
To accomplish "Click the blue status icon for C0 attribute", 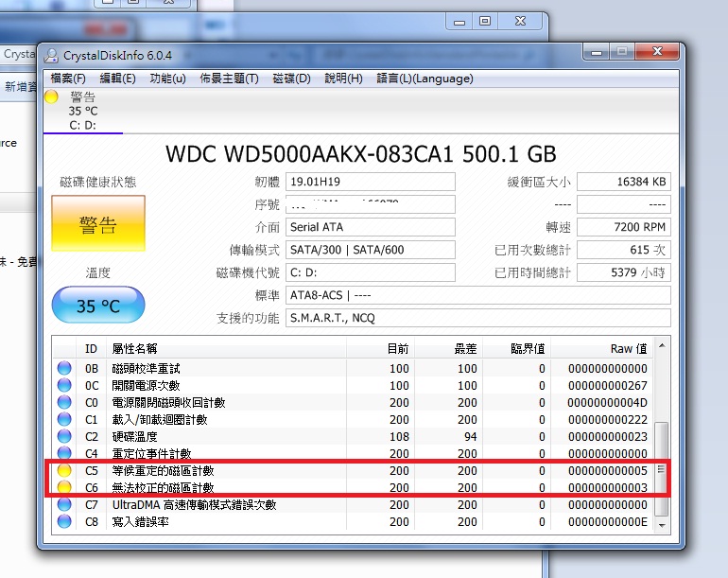I will [x=64, y=403].
